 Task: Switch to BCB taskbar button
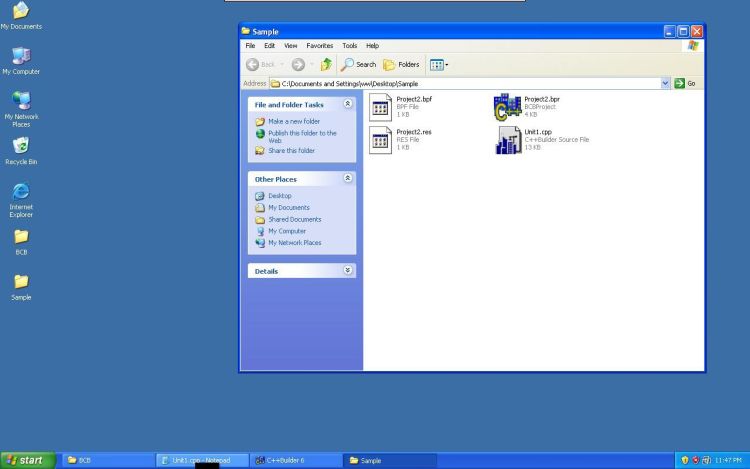tap(108, 460)
